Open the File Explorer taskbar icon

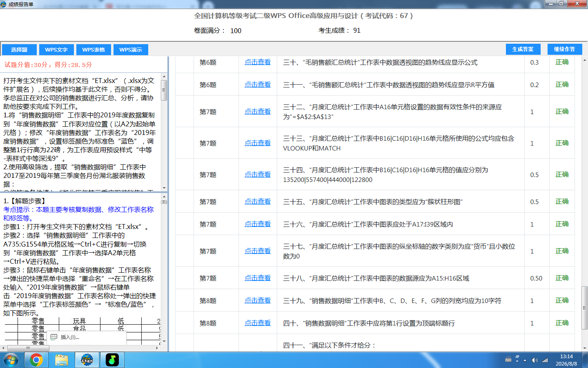62,360
